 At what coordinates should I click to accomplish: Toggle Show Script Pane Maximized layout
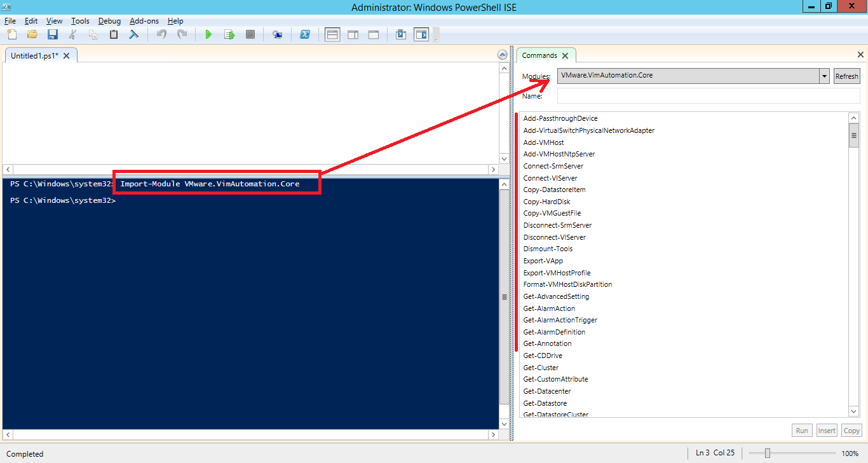pyautogui.click(x=374, y=34)
